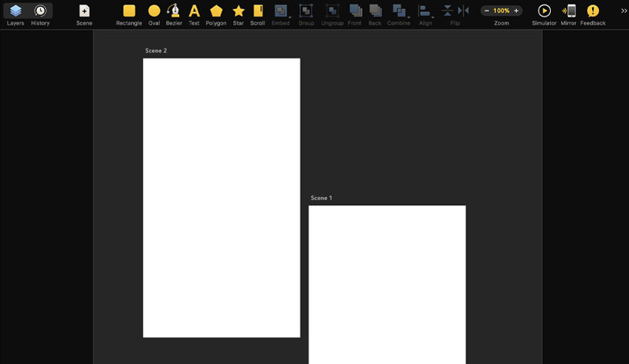Image resolution: width=629 pixels, height=364 pixels.
Task: Select the Oval tool
Action: 154,15
